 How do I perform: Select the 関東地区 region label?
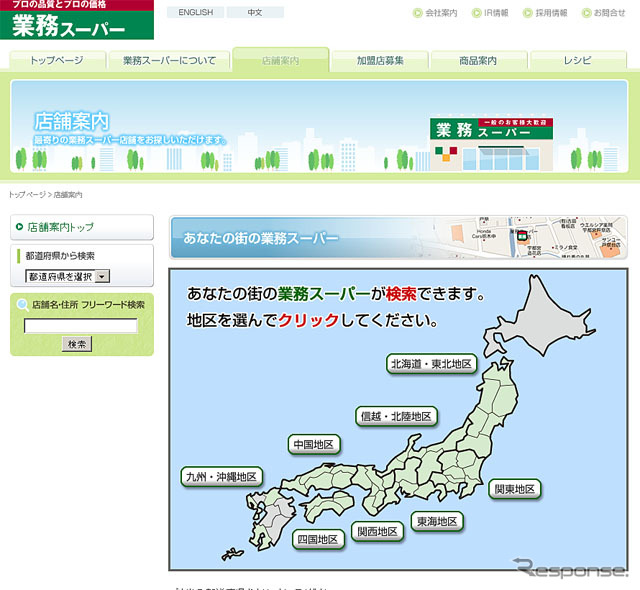[515, 489]
